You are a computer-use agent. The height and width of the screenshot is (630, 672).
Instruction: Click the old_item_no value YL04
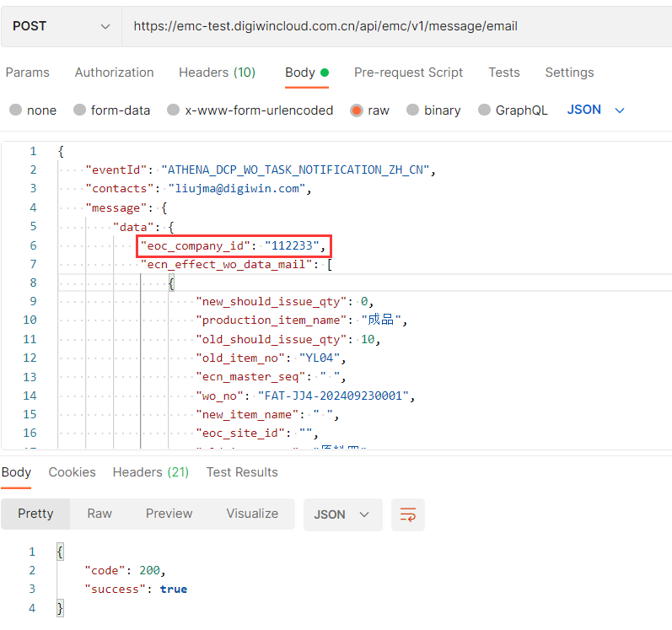[x=320, y=358]
